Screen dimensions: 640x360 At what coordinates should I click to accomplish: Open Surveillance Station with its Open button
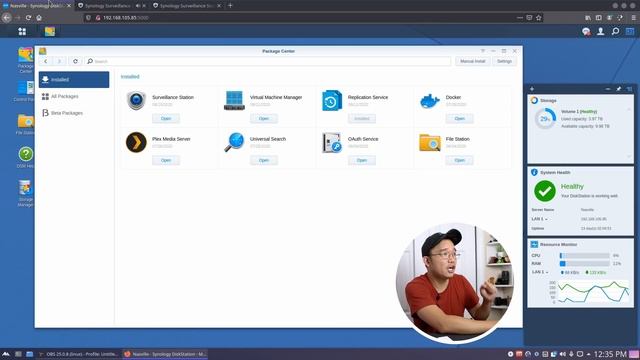(166, 118)
